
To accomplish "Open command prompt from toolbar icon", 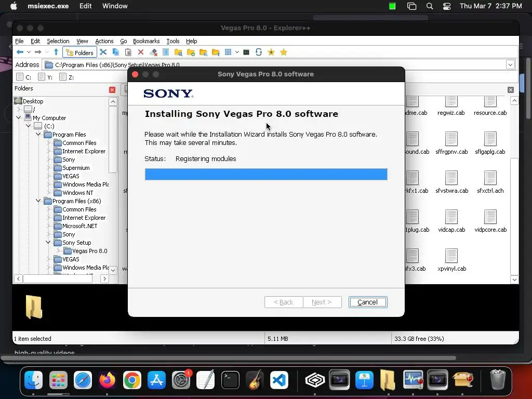I will (246, 52).
